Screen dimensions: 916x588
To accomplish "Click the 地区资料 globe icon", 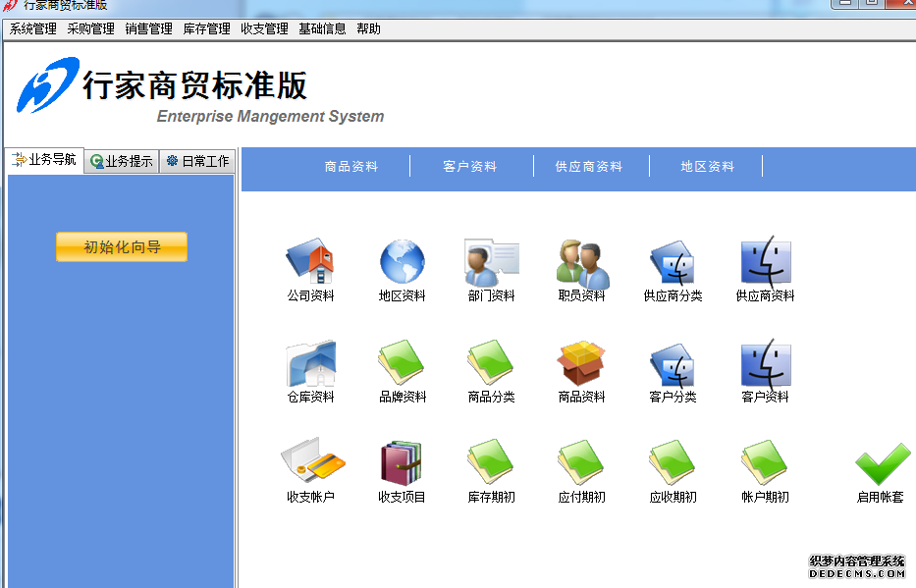I will click(402, 263).
